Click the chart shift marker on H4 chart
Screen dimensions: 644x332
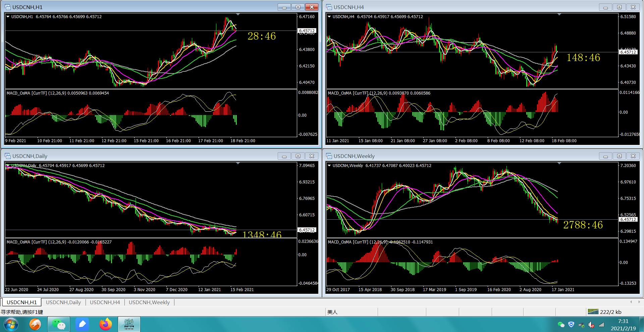[559, 14]
